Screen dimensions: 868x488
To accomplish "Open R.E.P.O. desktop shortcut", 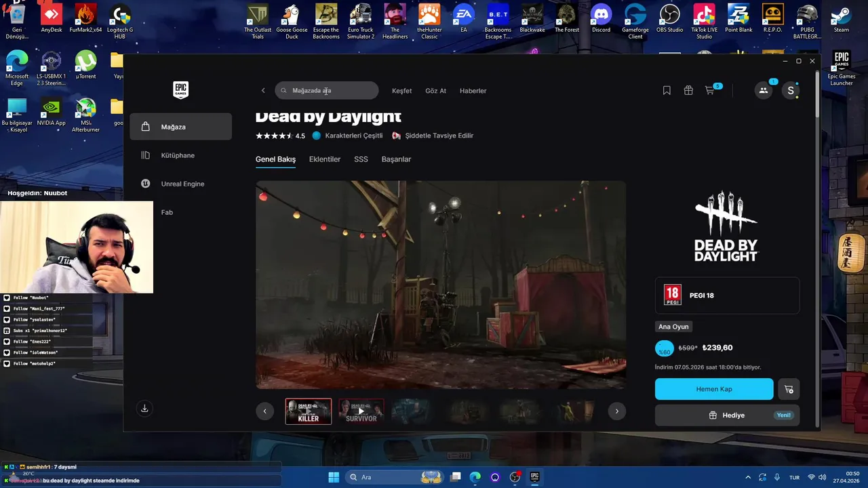I will (772, 20).
